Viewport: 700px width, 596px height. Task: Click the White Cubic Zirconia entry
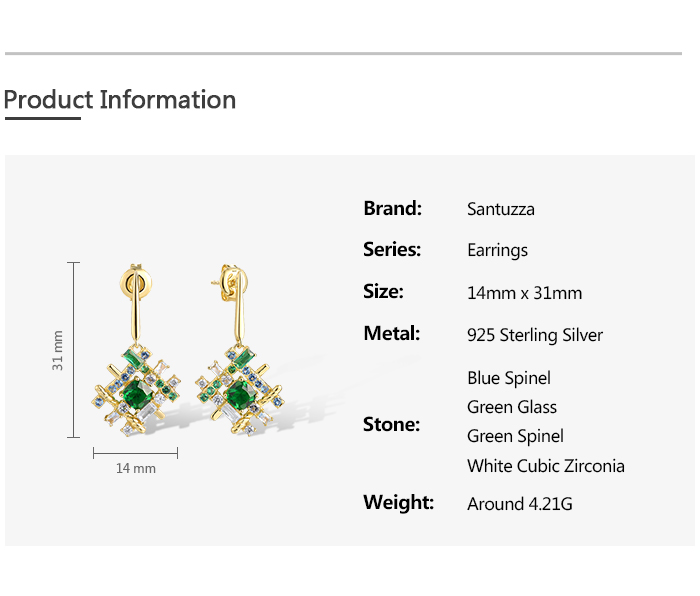pos(546,466)
